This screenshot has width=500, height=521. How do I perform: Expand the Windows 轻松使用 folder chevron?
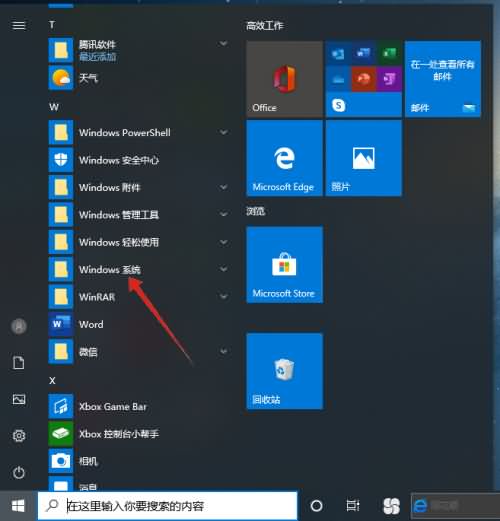click(x=224, y=242)
